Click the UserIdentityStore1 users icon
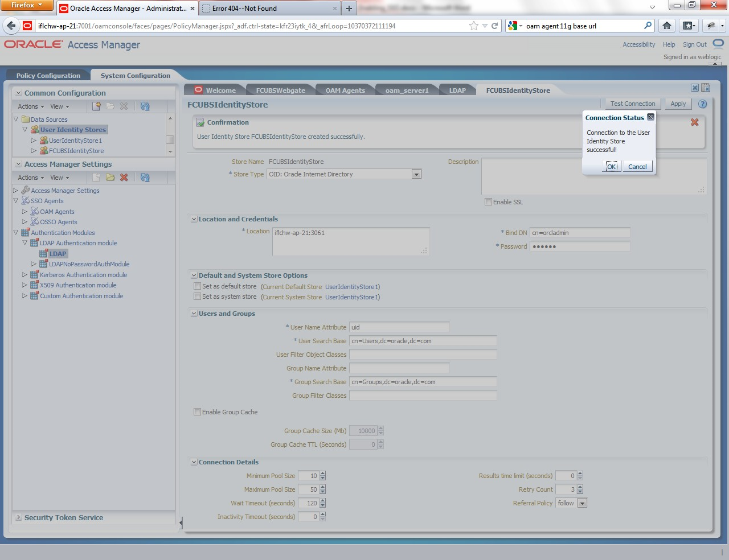This screenshot has height=560, width=729. coord(44,140)
